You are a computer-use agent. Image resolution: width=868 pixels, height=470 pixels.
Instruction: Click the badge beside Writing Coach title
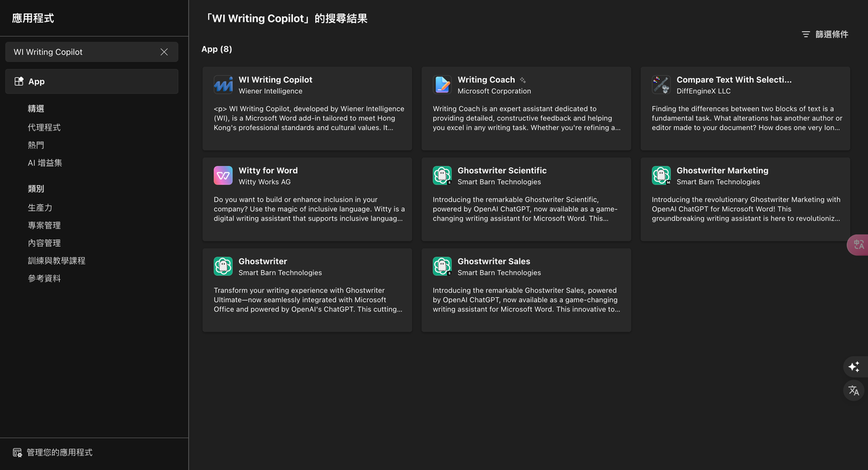coord(523,80)
